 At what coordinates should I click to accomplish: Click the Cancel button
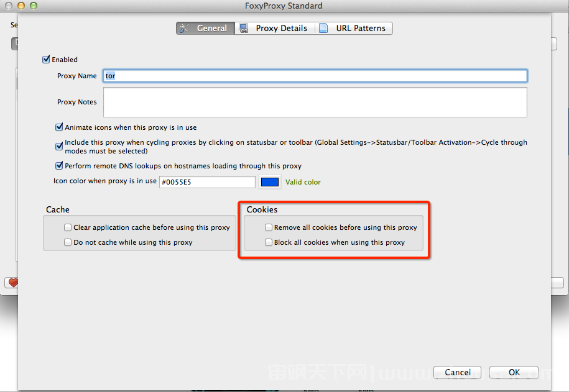pos(458,372)
